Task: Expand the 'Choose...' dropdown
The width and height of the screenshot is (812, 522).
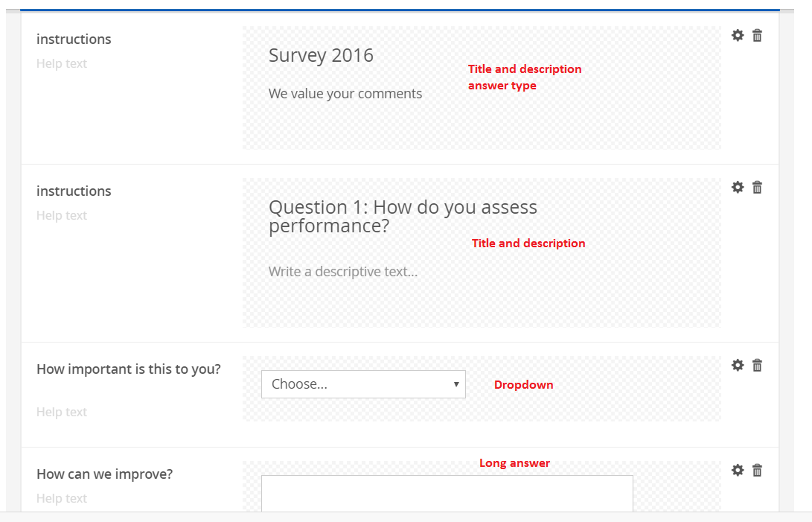Action: [x=363, y=384]
